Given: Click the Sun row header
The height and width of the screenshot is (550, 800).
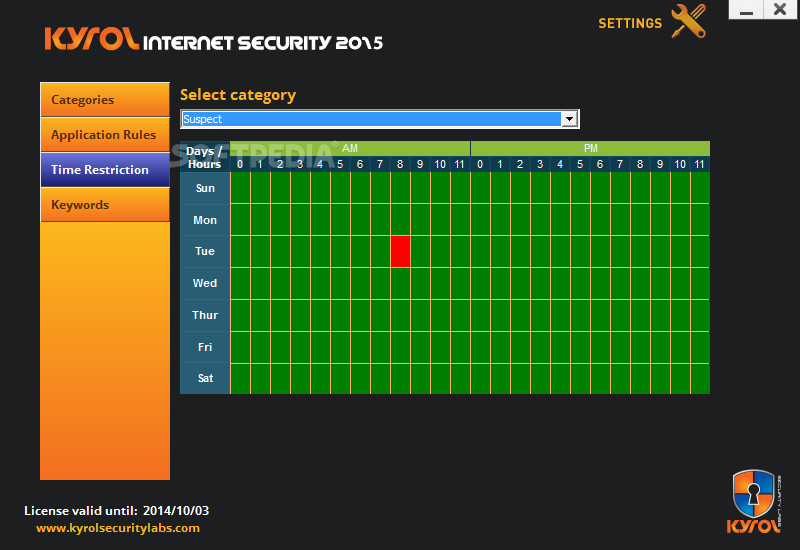Looking at the screenshot, I should pos(205,188).
